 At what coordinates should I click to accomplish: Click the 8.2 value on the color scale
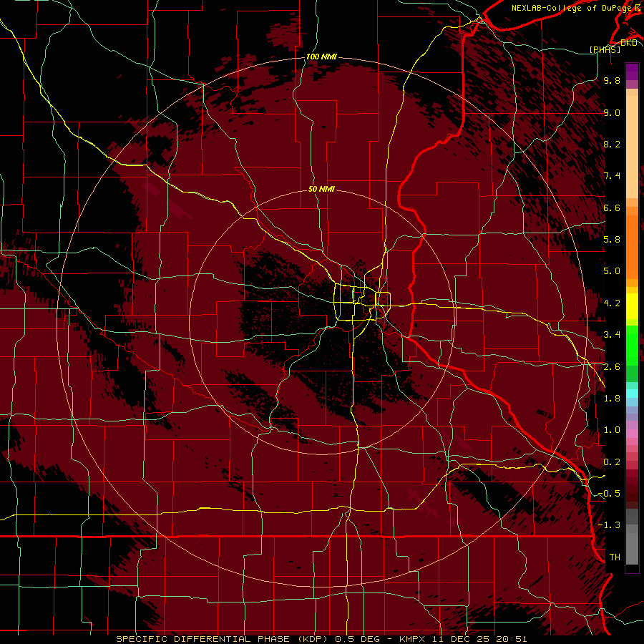pos(612,144)
